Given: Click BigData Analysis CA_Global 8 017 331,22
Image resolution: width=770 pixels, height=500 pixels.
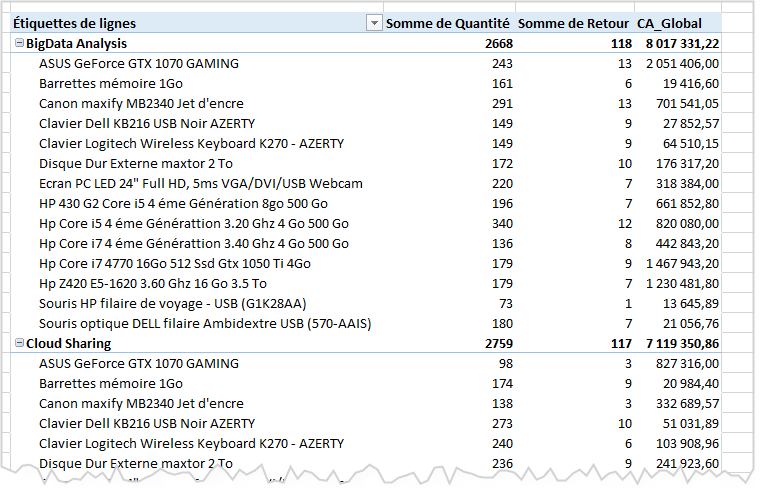Looking at the screenshot, I should click(682, 43).
